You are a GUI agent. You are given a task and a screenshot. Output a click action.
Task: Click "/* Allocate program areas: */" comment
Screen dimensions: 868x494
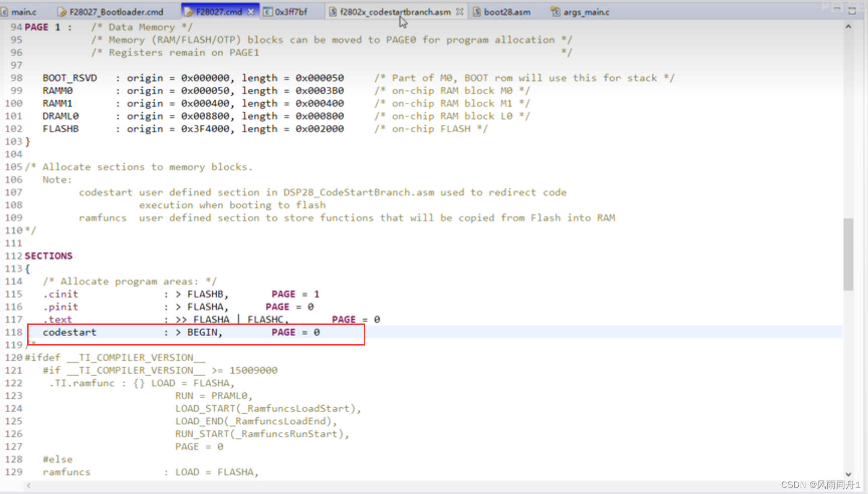coord(129,281)
